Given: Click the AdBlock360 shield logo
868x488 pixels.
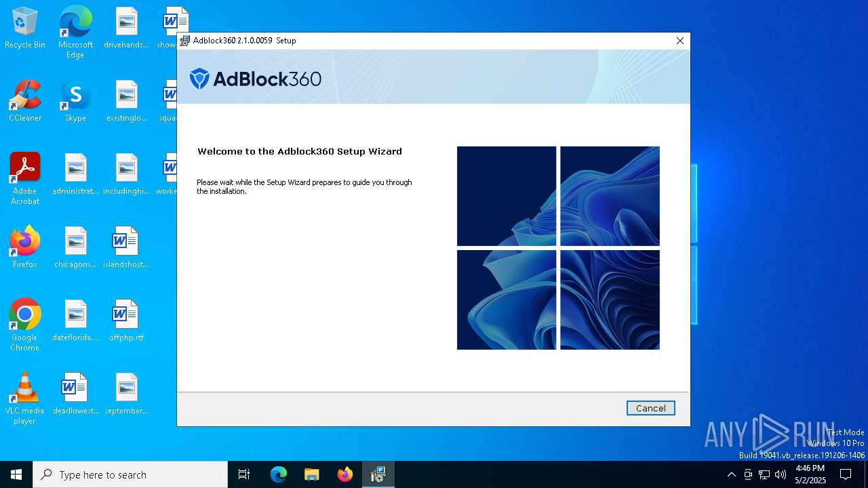Looking at the screenshot, I should pyautogui.click(x=199, y=79).
